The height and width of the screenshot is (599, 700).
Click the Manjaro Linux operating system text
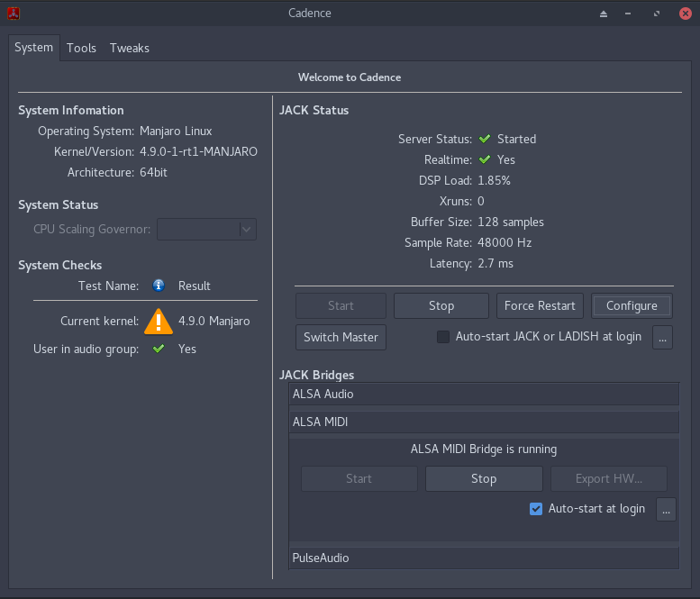[176, 132]
